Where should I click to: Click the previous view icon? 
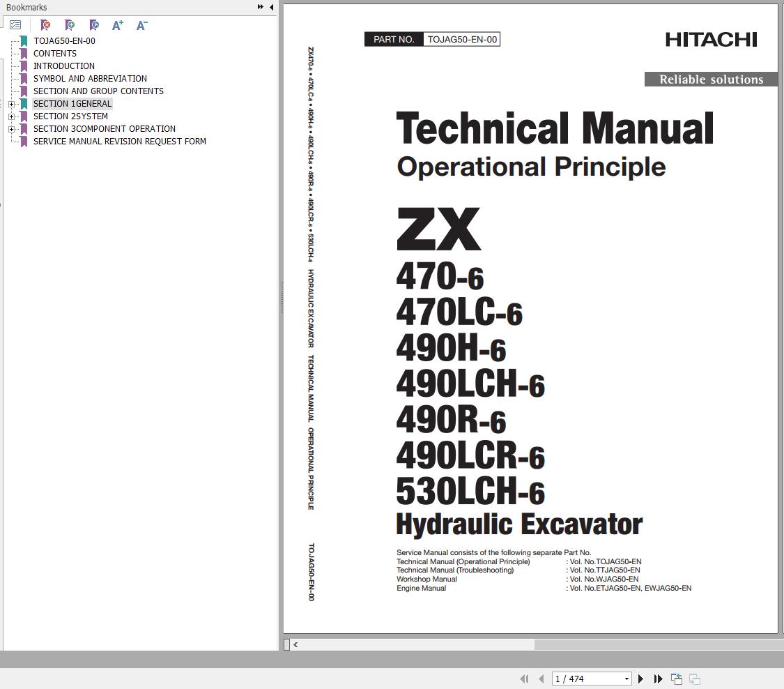pos(677,679)
